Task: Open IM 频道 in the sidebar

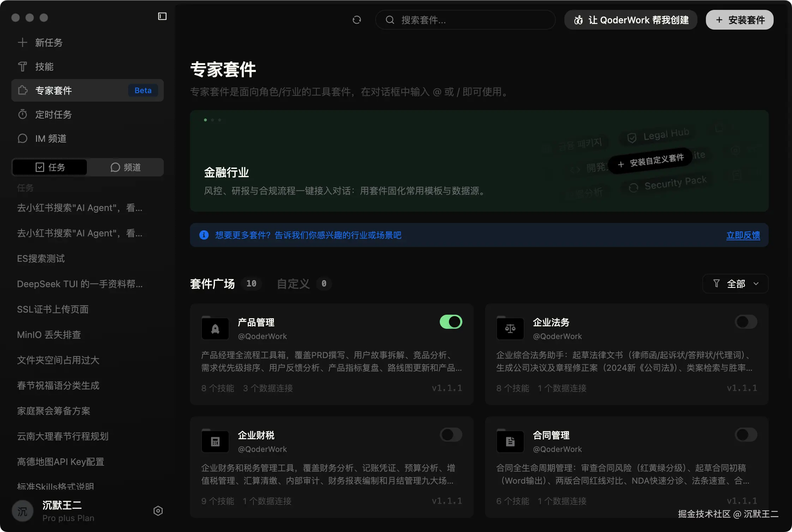Action: (x=88, y=138)
